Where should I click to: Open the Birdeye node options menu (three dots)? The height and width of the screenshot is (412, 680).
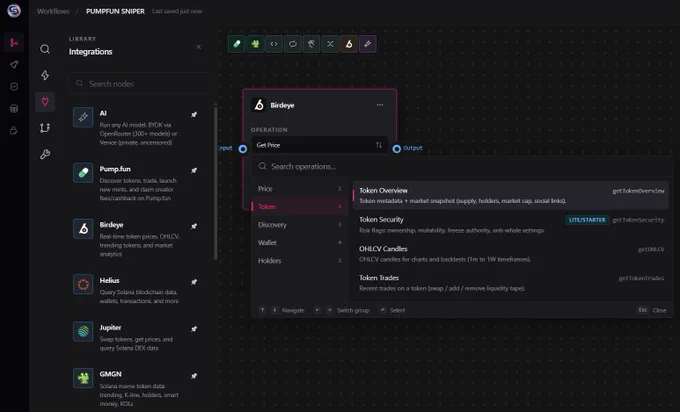[x=380, y=105]
